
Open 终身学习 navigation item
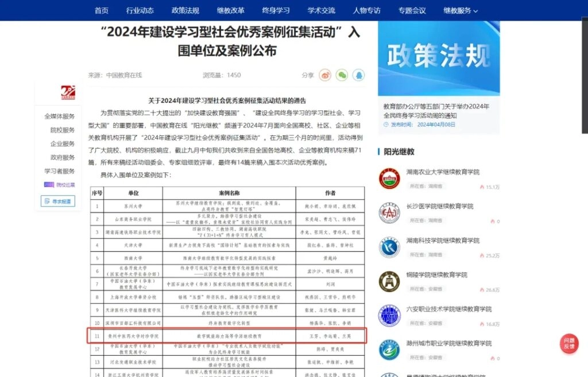(x=276, y=10)
